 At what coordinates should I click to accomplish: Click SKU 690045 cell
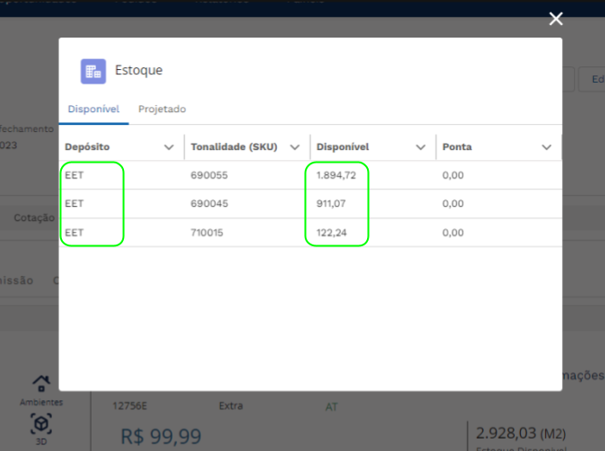click(x=209, y=204)
